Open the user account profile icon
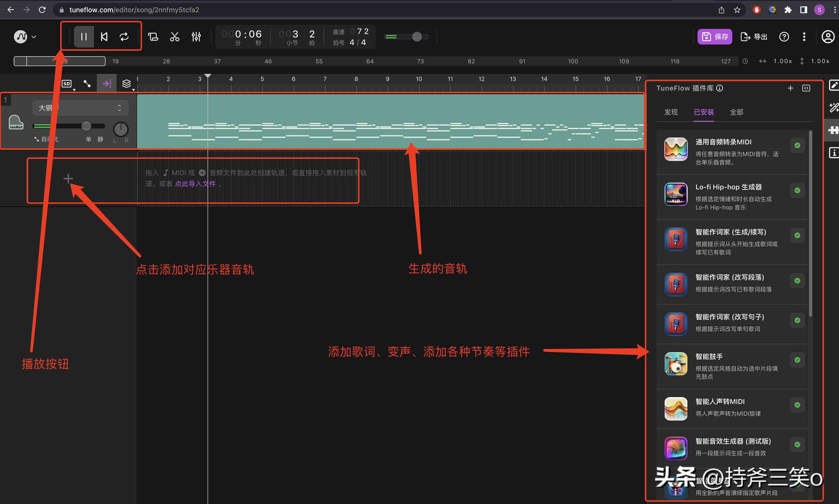This screenshot has width=839, height=504. 828,36
